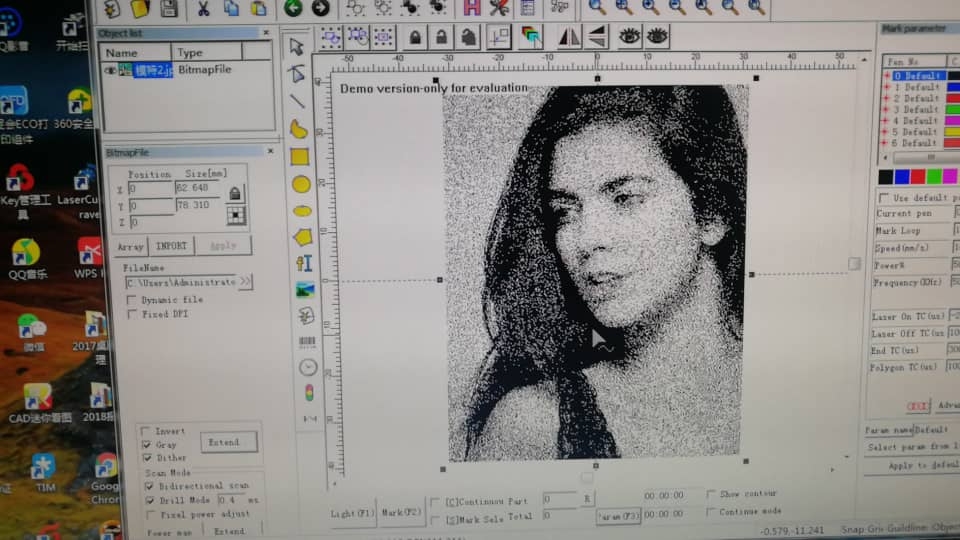Click the Put to origin icon
This screenshot has width=960, height=540.
pos(499,37)
